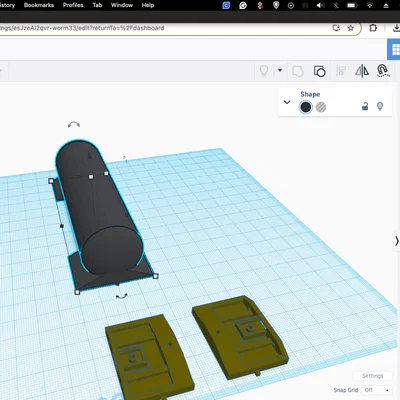The image size is (400, 400).
Task: Click the Bluetooth off icon in menu bar
Action: 336,5
